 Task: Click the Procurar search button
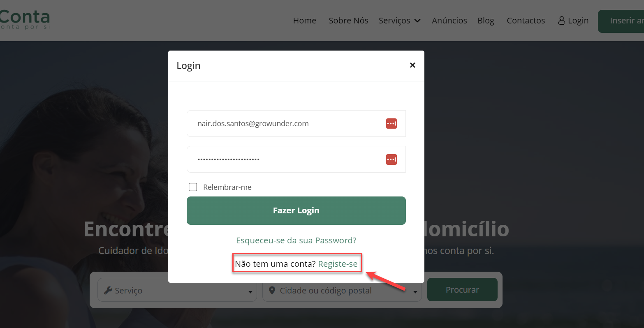[x=462, y=290]
